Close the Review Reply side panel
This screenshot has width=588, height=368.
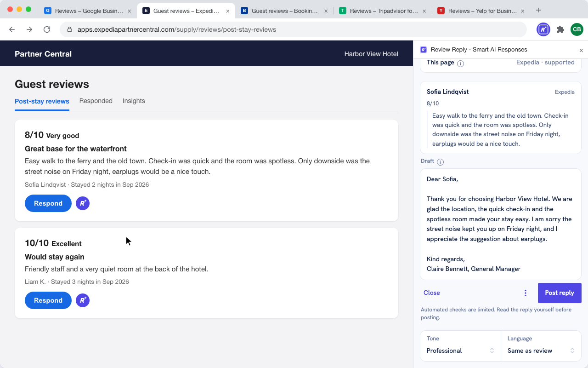(x=581, y=51)
